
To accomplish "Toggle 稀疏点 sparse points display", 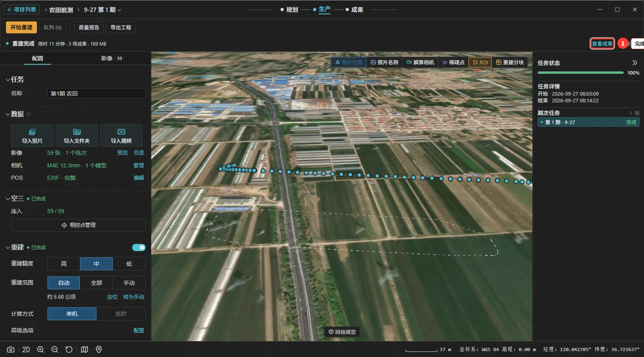I will click(x=453, y=63).
